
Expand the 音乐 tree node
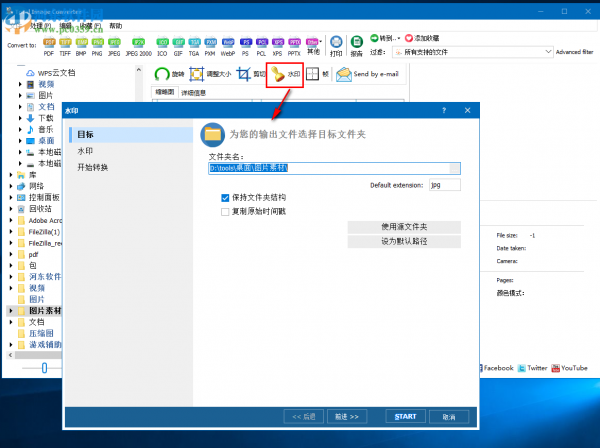pyautogui.click(x=20, y=129)
